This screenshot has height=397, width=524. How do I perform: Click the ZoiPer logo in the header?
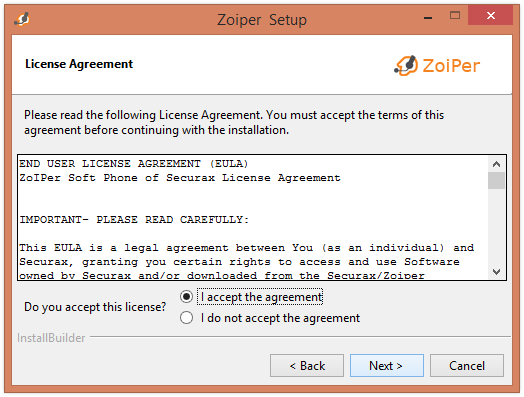tap(437, 65)
